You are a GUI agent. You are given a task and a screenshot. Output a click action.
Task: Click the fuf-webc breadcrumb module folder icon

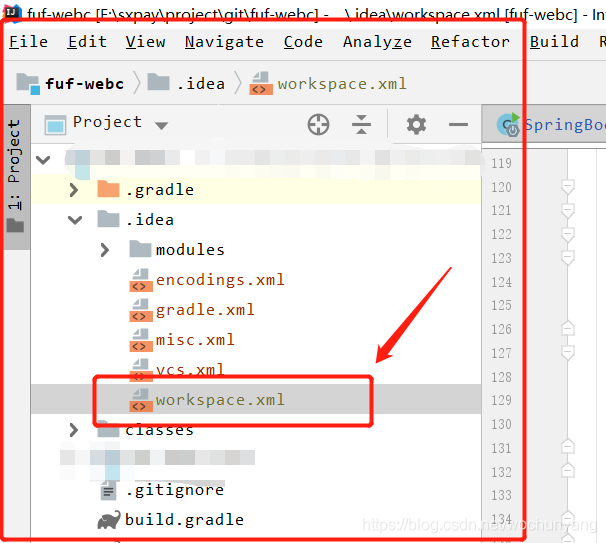(28, 83)
